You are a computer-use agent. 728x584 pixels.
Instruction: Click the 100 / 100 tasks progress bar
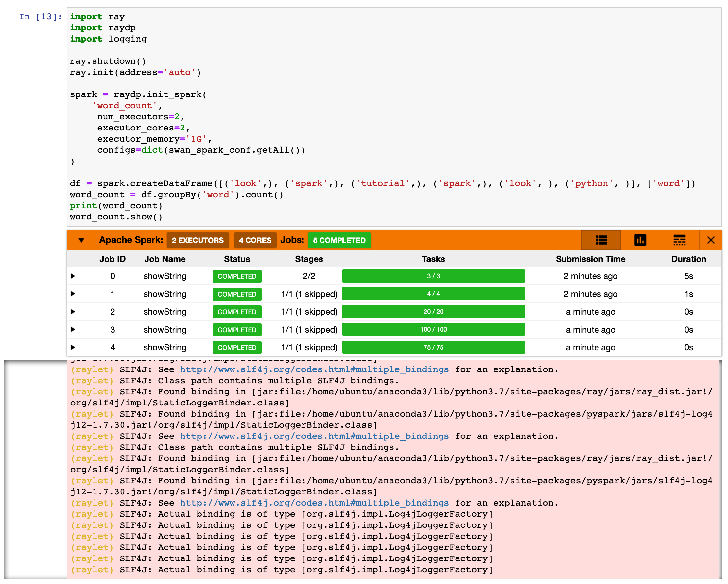[x=433, y=330]
